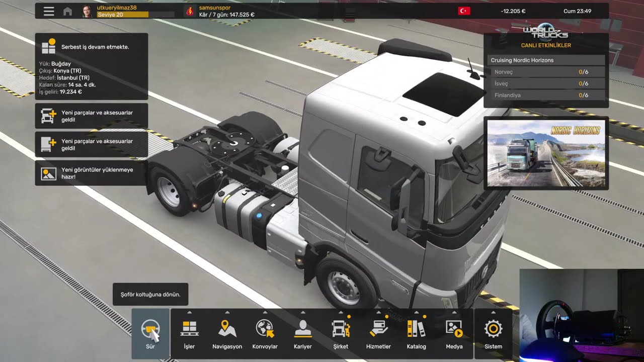Screen dimensions: 644x362
Task: Open the Medya gallery icon
Action: (454, 334)
